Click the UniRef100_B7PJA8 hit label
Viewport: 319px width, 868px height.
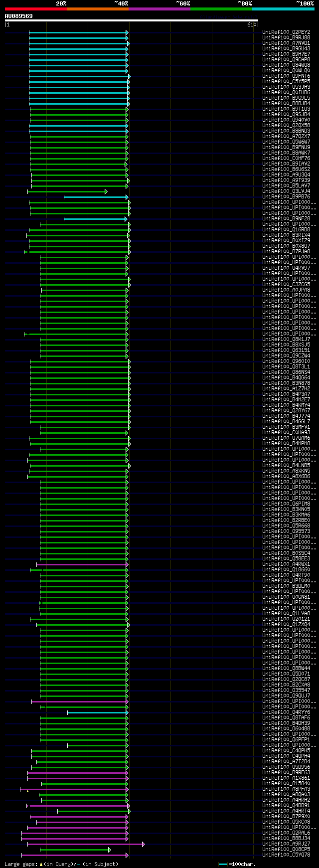pos(286,252)
